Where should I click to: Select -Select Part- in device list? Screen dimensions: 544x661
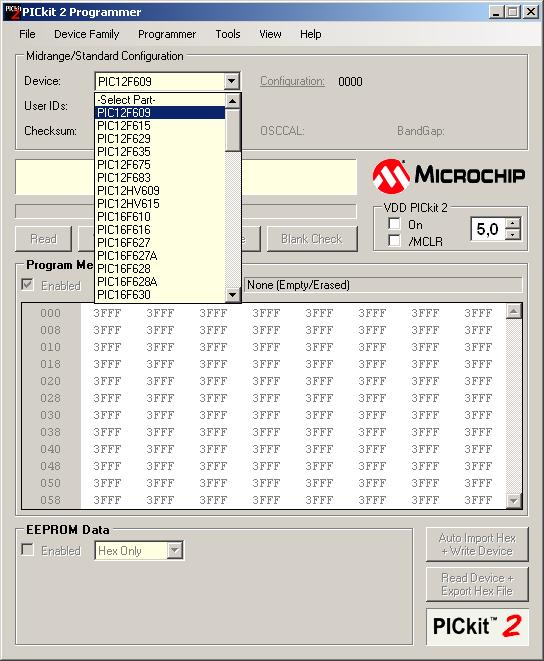[160, 100]
